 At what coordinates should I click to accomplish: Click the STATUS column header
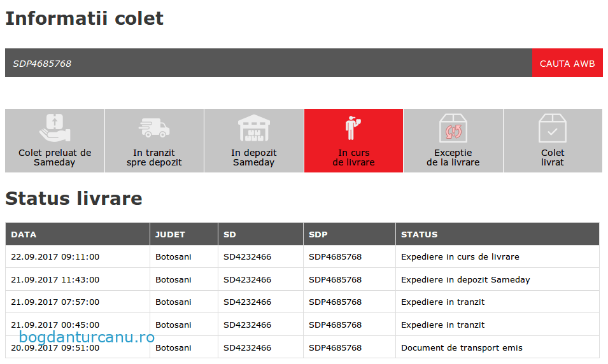(419, 234)
